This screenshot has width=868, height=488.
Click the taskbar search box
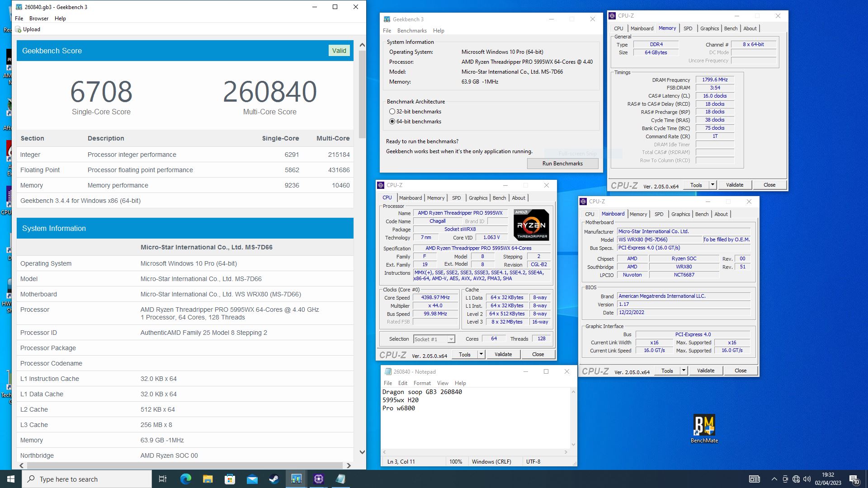pyautogui.click(x=87, y=479)
